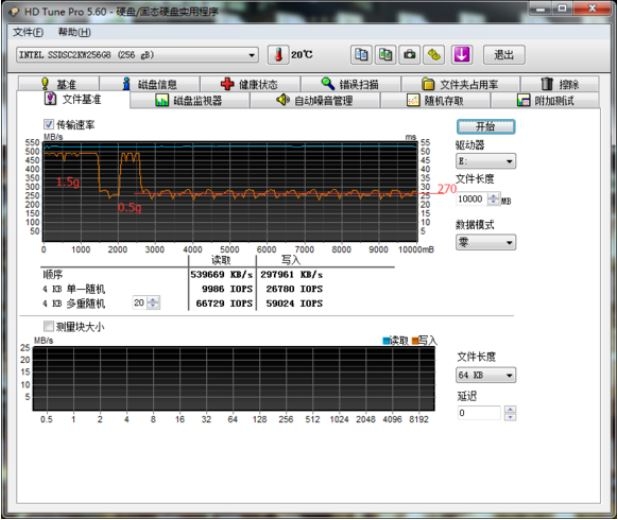The width and height of the screenshot is (618, 520).
Task: Open the 帮助(H) menu
Action: [74, 32]
